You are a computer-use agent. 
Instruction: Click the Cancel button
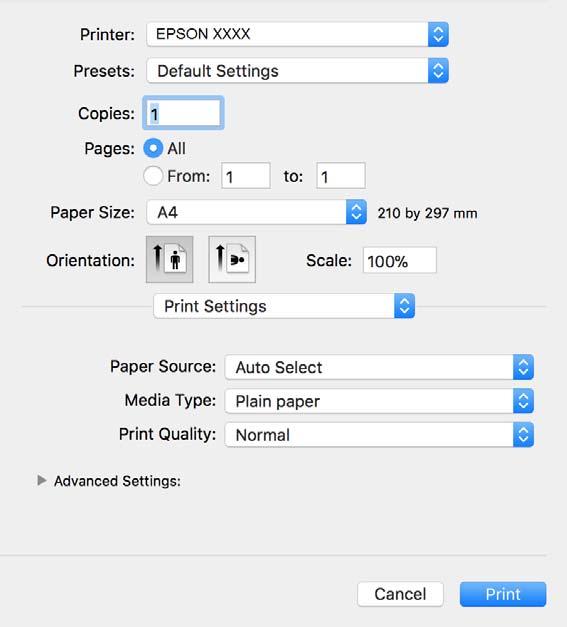point(400,594)
